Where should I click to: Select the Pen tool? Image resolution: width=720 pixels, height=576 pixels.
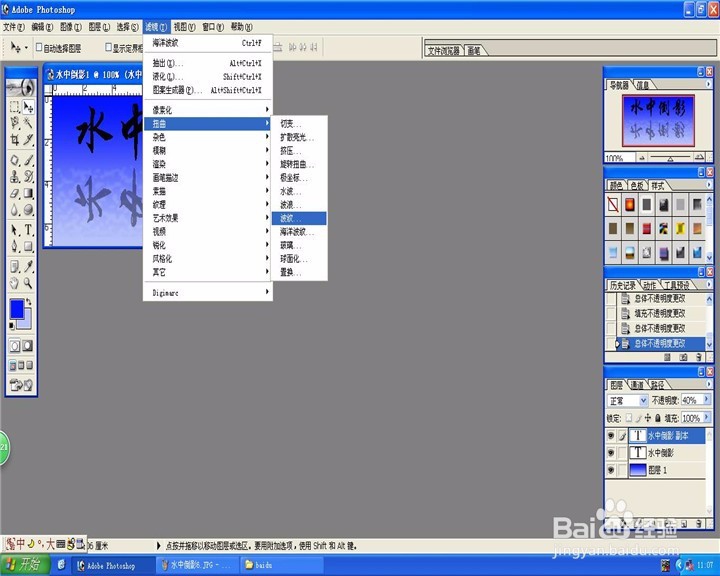coord(15,246)
